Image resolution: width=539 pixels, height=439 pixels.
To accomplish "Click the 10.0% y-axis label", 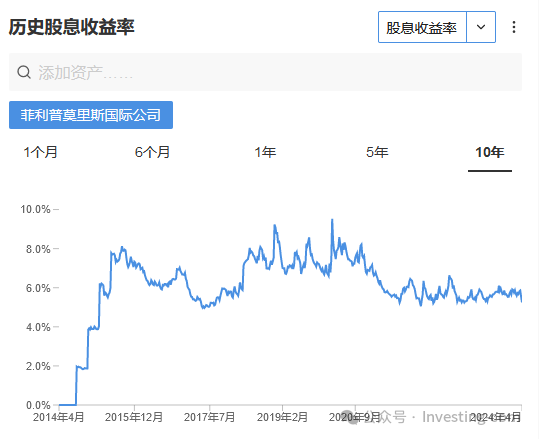I will 35,209.
